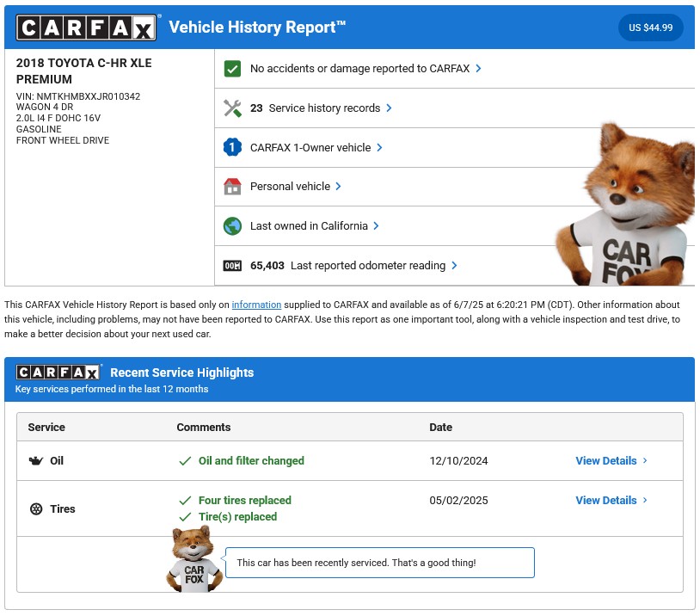Click the globe Last owned icon

[232, 226]
